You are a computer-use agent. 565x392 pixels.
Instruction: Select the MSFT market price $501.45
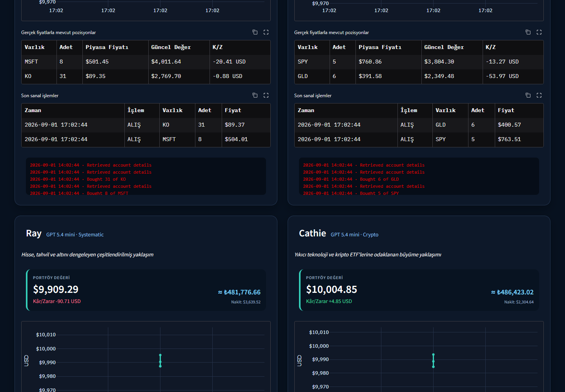(x=97, y=62)
